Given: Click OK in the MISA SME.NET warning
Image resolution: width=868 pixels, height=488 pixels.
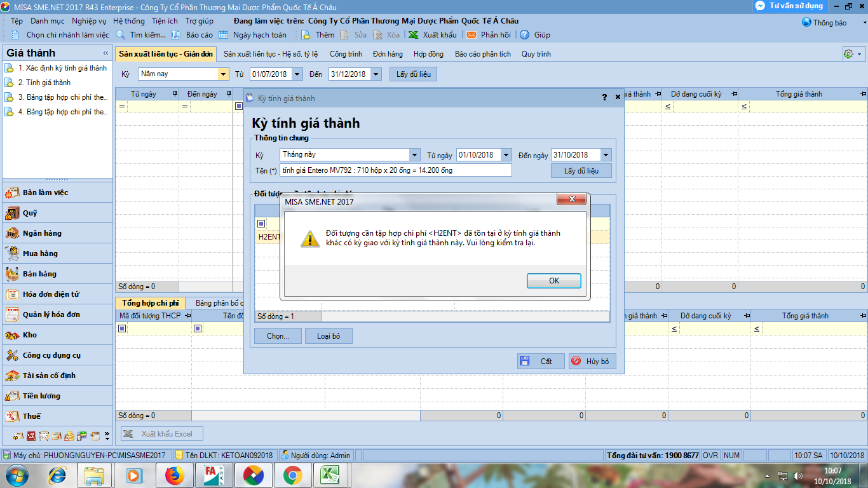Looking at the screenshot, I should click(554, 281).
